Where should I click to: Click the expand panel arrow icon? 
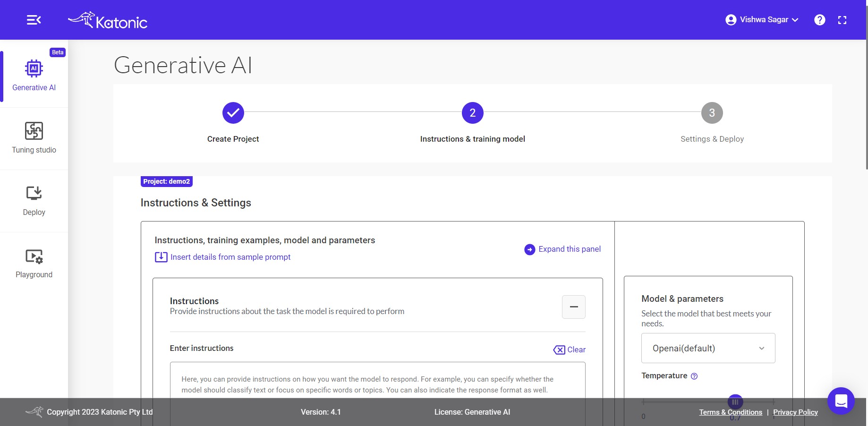coord(530,249)
